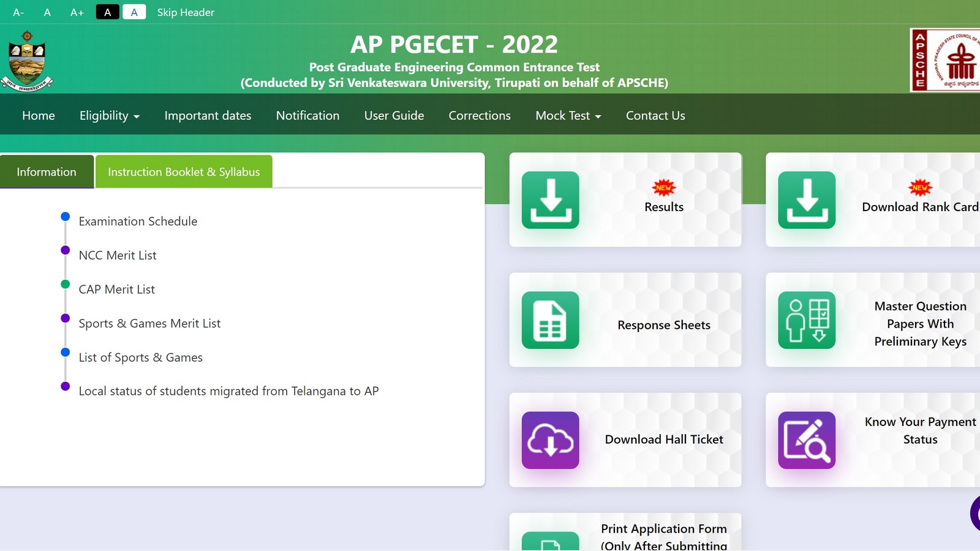Open the Notification menu item

[307, 116]
